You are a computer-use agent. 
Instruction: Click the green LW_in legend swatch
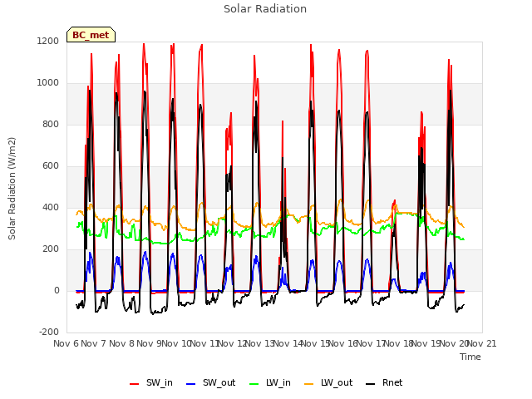(x=254, y=384)
